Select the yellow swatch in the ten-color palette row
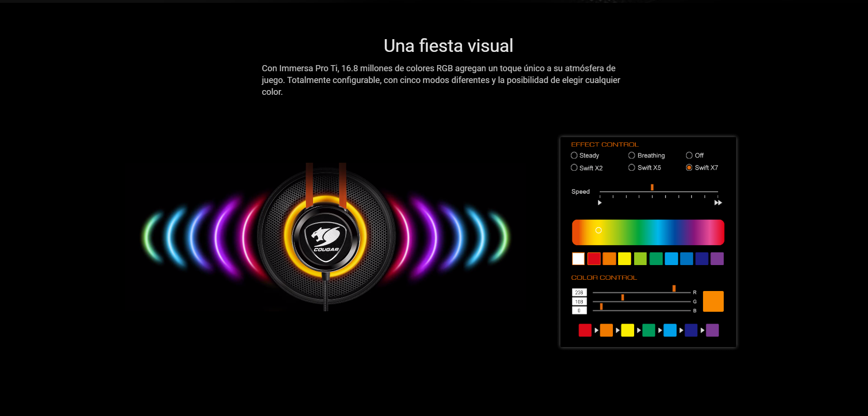This screenshot has width=868, height=416. click(625, 258)
